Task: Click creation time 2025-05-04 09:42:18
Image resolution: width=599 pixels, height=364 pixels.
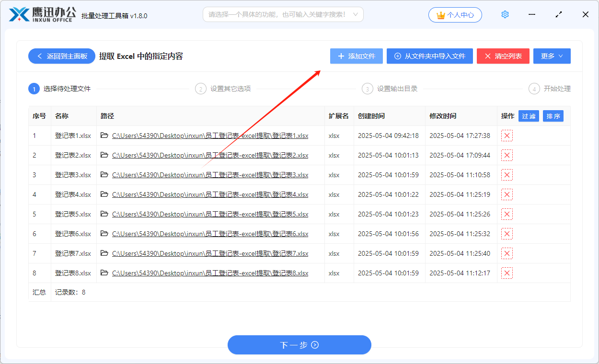Action: click(388, 136)
